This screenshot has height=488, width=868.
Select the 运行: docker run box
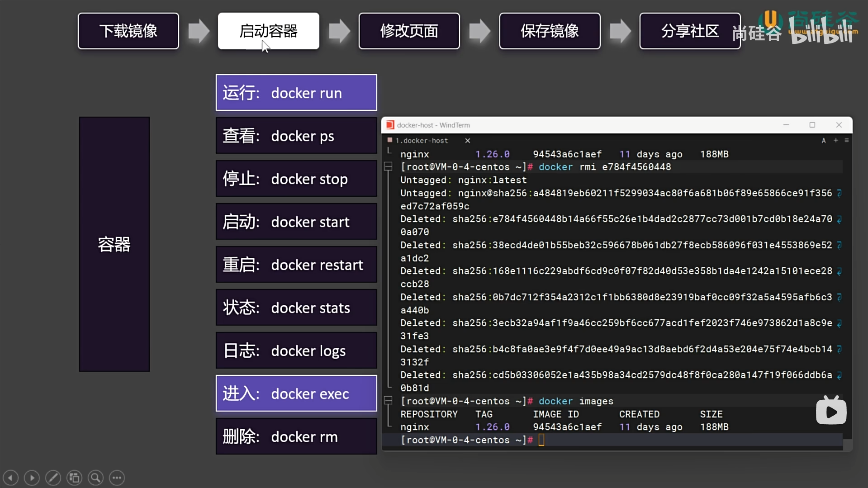coord(296,93)
